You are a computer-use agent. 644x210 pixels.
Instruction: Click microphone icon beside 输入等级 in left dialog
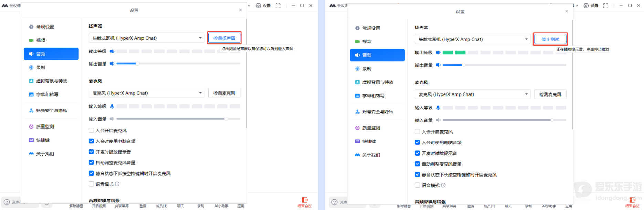112,107
